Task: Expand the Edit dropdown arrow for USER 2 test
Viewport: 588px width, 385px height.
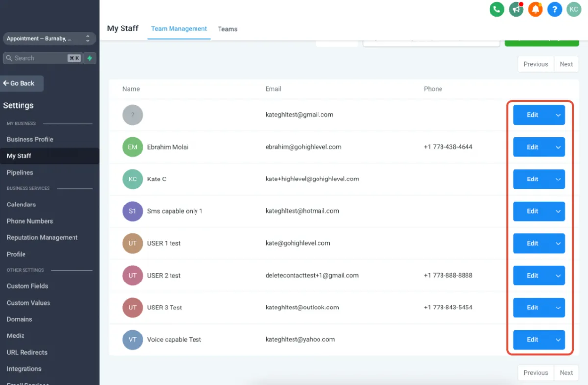Action: point(558,276)
